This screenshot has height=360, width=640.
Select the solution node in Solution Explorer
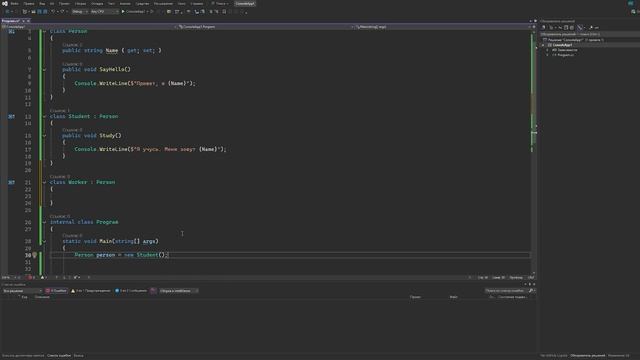point(573,40)
